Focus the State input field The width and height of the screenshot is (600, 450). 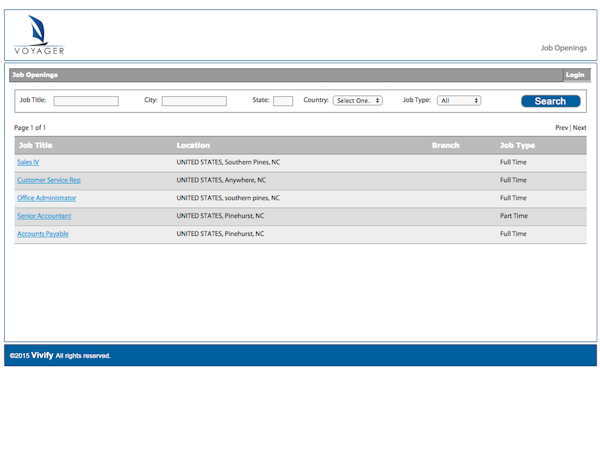[283, 101]
